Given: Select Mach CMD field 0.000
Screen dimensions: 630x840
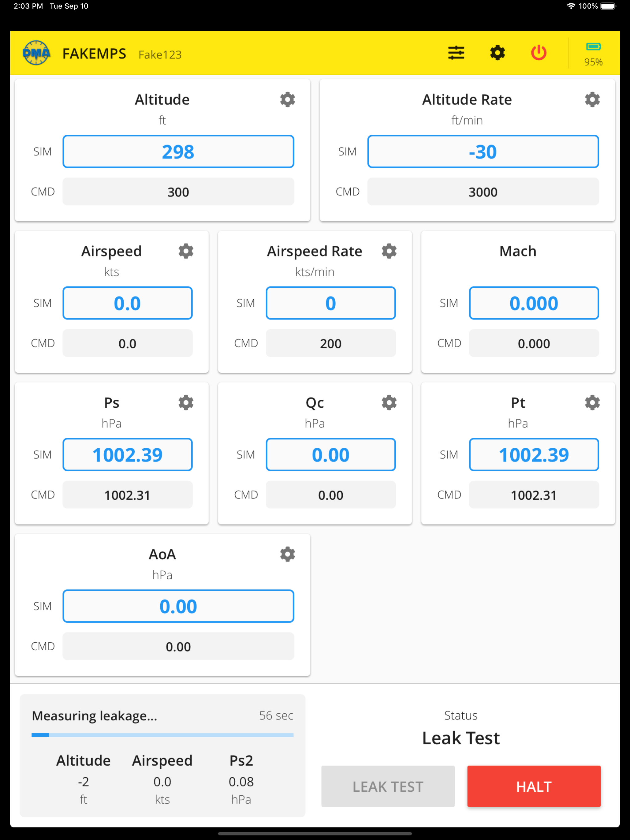Looking at the screenshot, I should click(x=534, y=343).
